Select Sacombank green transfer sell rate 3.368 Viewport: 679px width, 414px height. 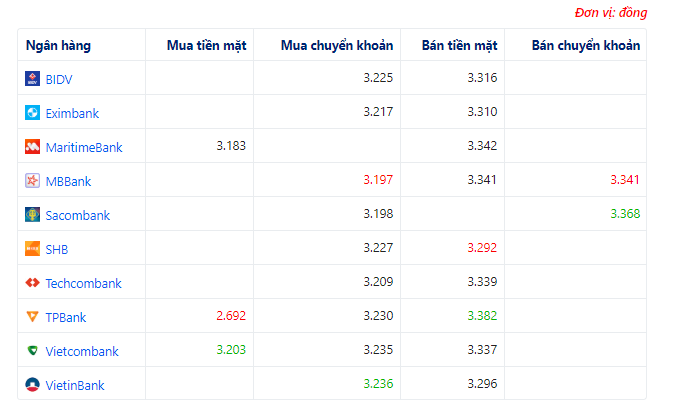pos(625,213)
